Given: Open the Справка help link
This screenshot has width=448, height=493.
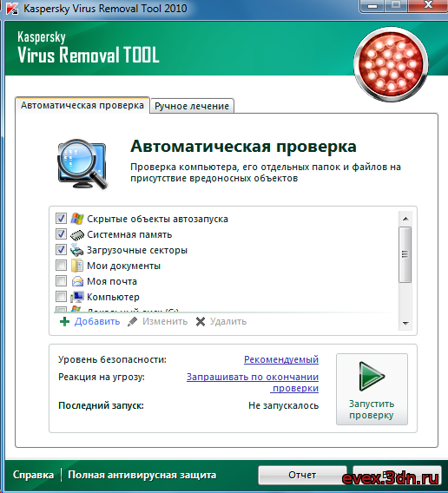Looking at the screenshot, I should pos(33,475).
